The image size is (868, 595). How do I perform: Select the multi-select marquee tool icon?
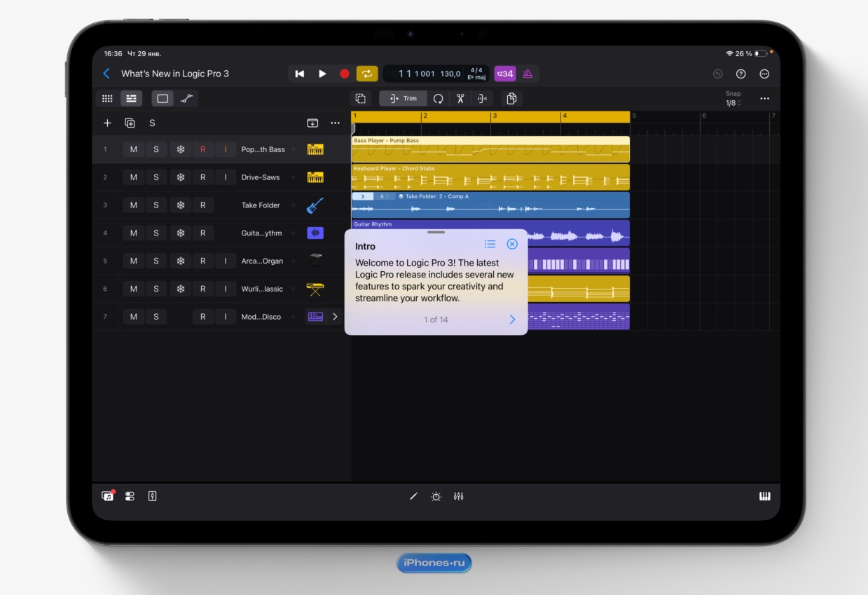[361, 99]
